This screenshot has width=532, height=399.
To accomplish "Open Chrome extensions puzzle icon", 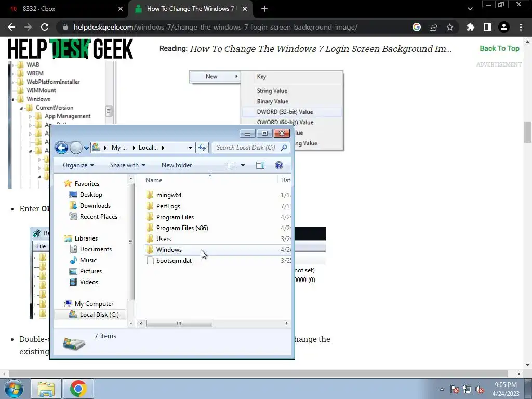I will click(x=471, y=27).
